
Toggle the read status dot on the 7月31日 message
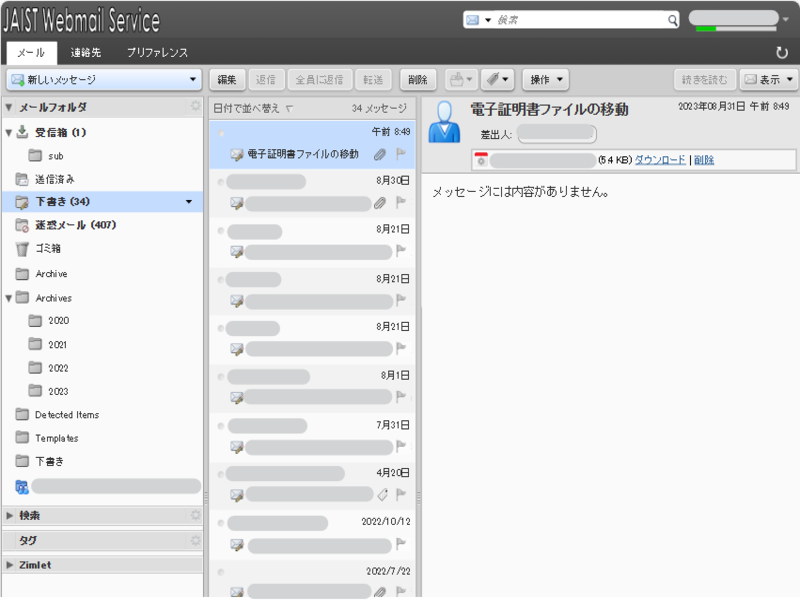220,424
